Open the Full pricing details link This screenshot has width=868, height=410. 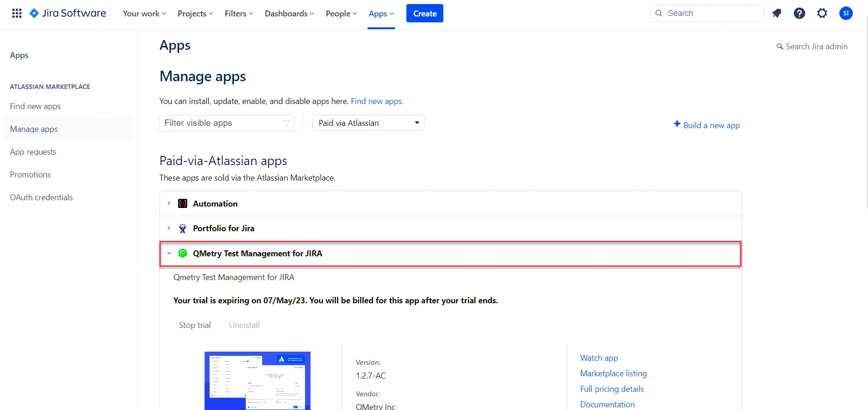tap(612, 389)
